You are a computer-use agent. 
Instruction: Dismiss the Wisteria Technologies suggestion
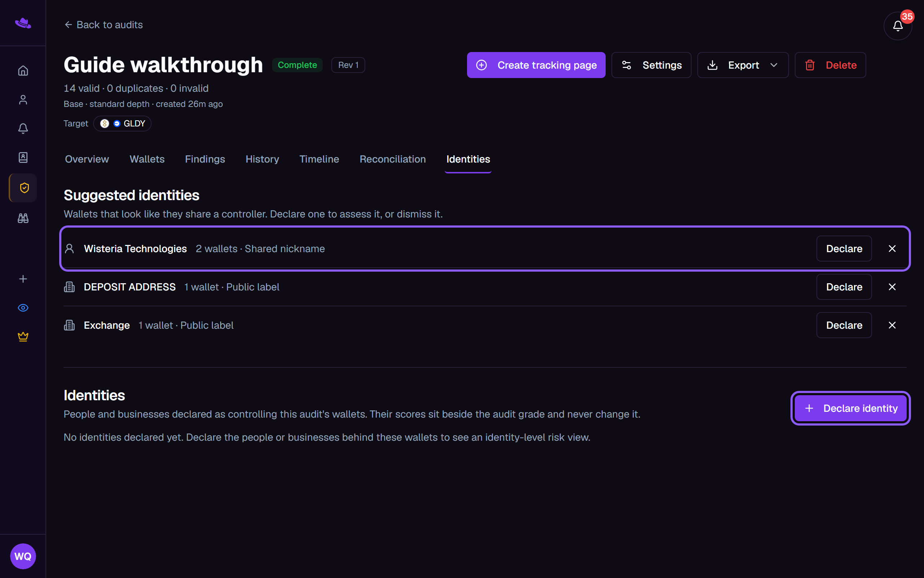coord(892,249)
